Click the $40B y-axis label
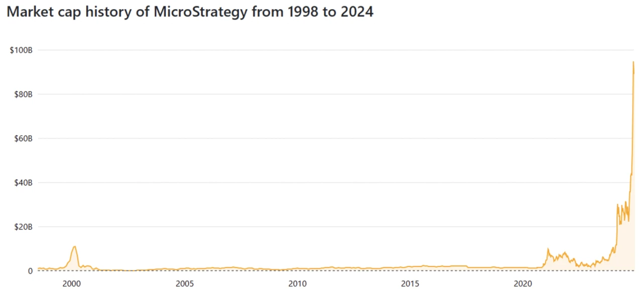The height and width of the screenshot is (289, 644). (22, 183)
